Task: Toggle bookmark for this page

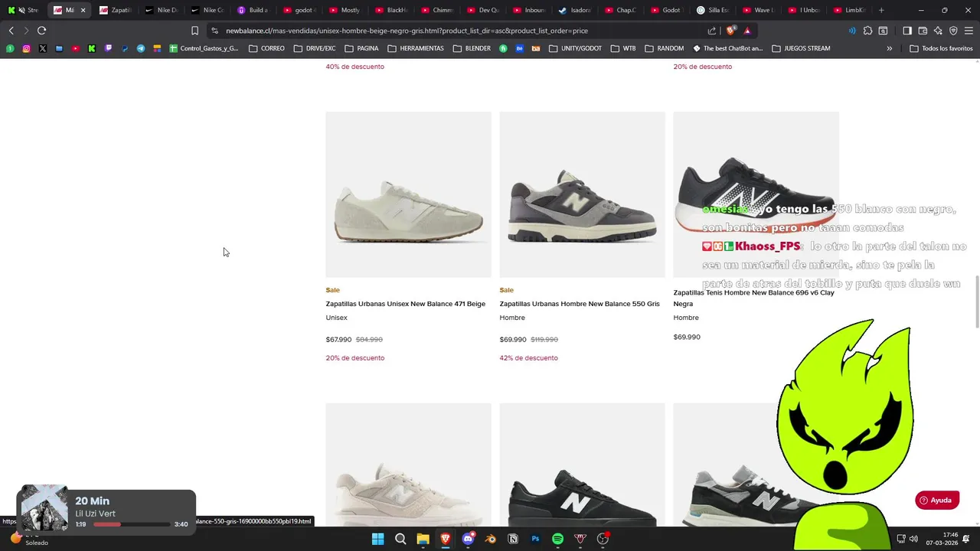Action: [194, 31]
